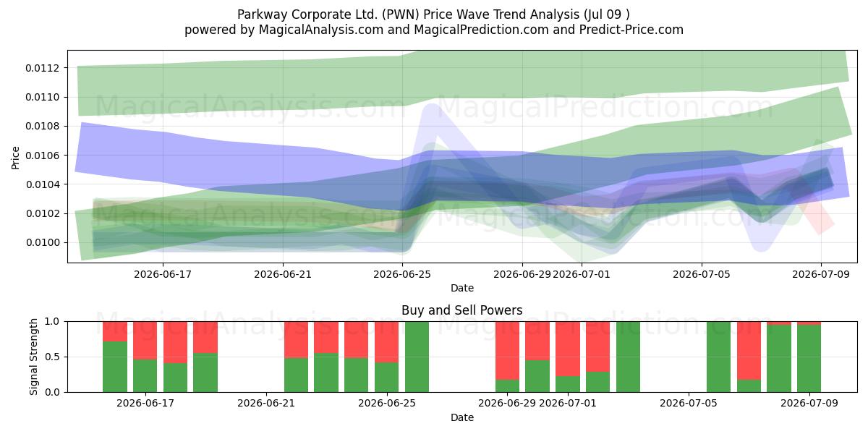Click the red sell segment for 2026-07-07
Image resolution: width=868 pixels, height=434 pixels.
pos(749,351)
